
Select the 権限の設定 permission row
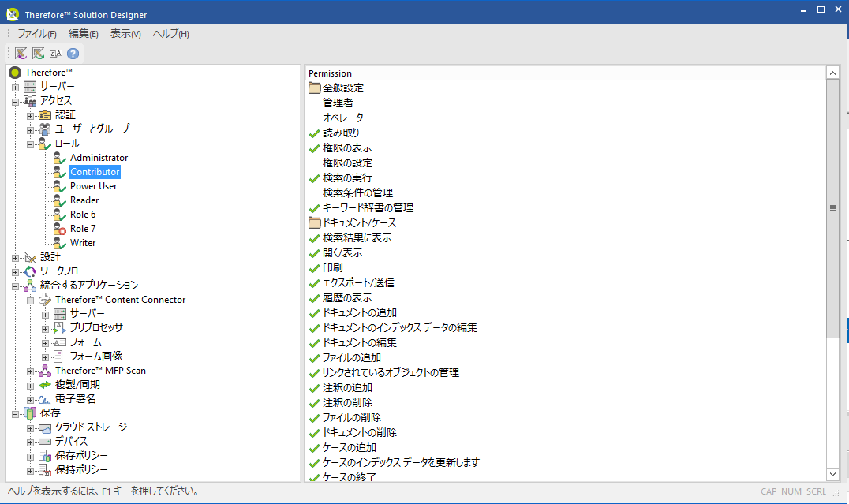click(348, 163)
